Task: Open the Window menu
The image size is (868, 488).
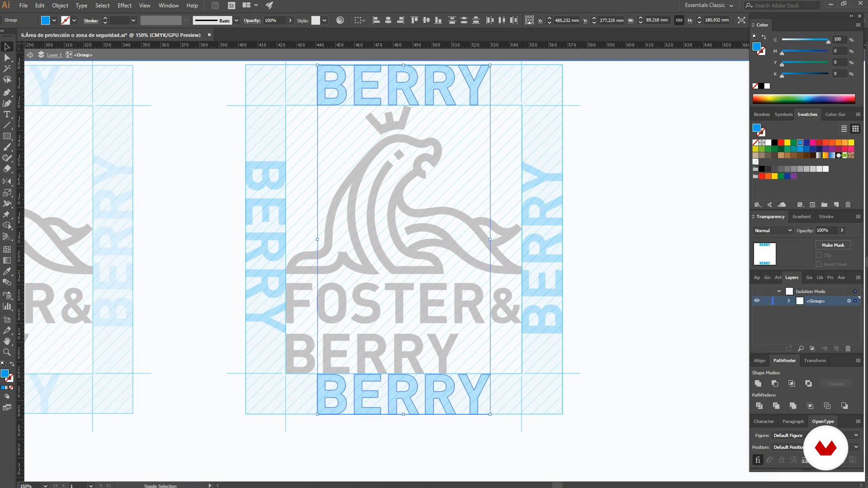Action: point(169,5)
